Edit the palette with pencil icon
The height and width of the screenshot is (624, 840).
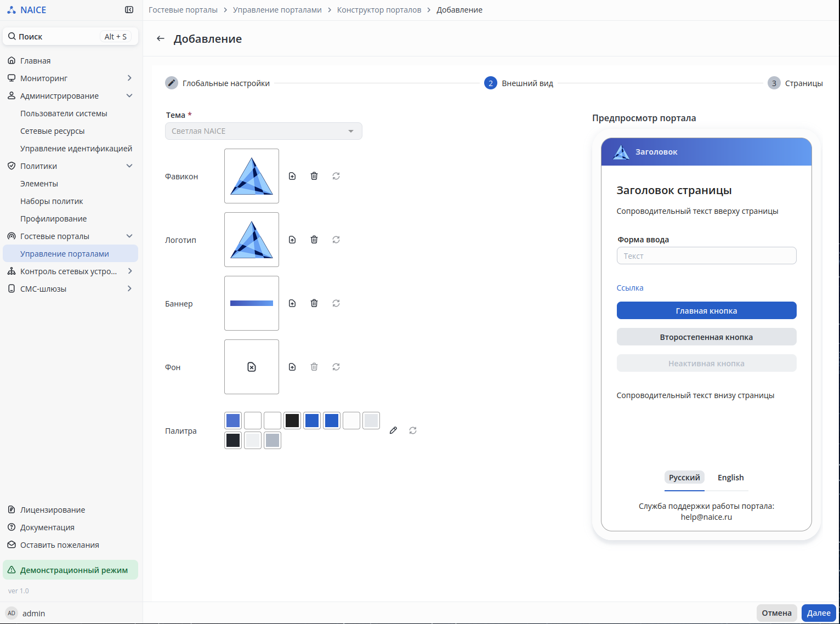pyautogui.click(x=393, y=430)
